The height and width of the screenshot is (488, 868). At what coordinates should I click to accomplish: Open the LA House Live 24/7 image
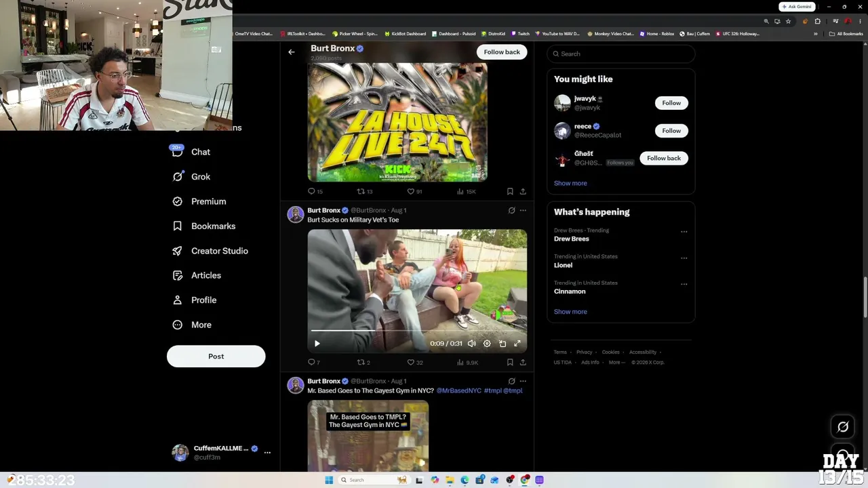point(397,122)
